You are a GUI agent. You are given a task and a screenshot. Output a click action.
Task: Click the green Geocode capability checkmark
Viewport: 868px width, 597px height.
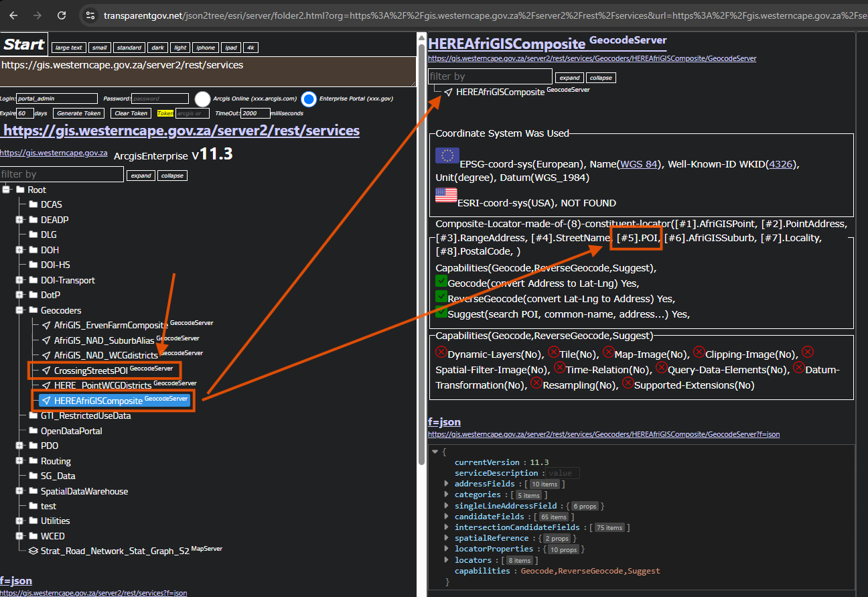tap(441, 282)
